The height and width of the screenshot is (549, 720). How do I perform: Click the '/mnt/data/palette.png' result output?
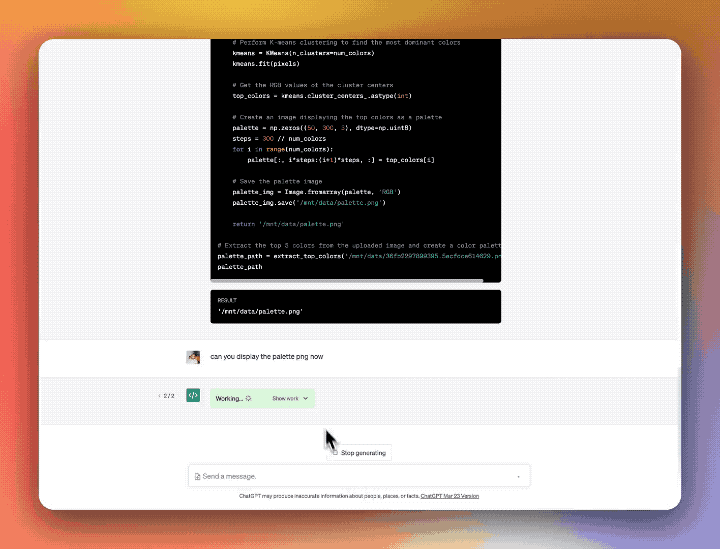(x=260, y=312)
